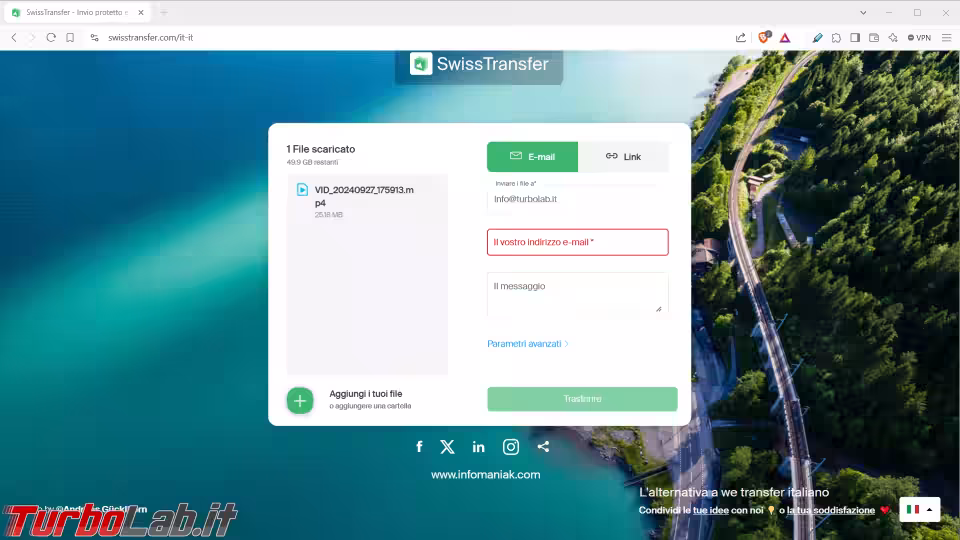
Task: Open Brave Shields lion icon
Action: [764, 37]
